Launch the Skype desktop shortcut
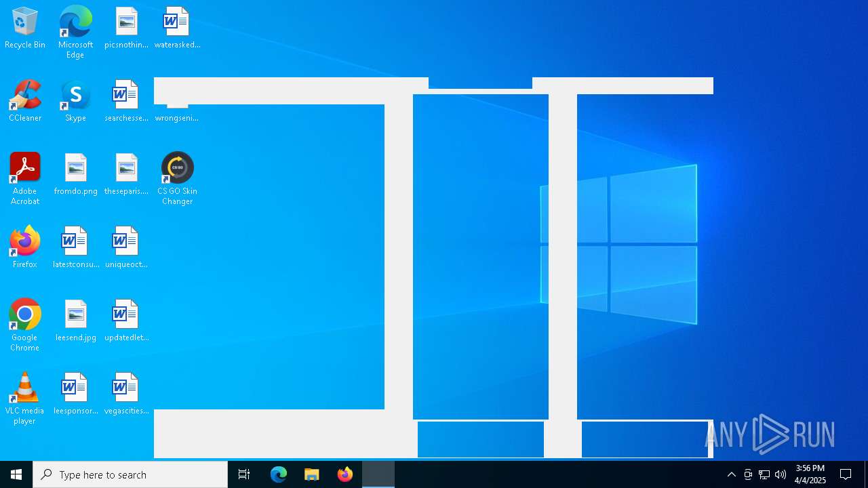Screen dimensions: 868x488 75,102
